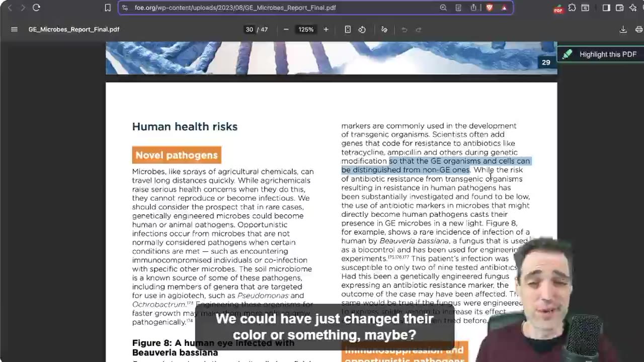Click the page number field showing 30

tap(249, 30)
